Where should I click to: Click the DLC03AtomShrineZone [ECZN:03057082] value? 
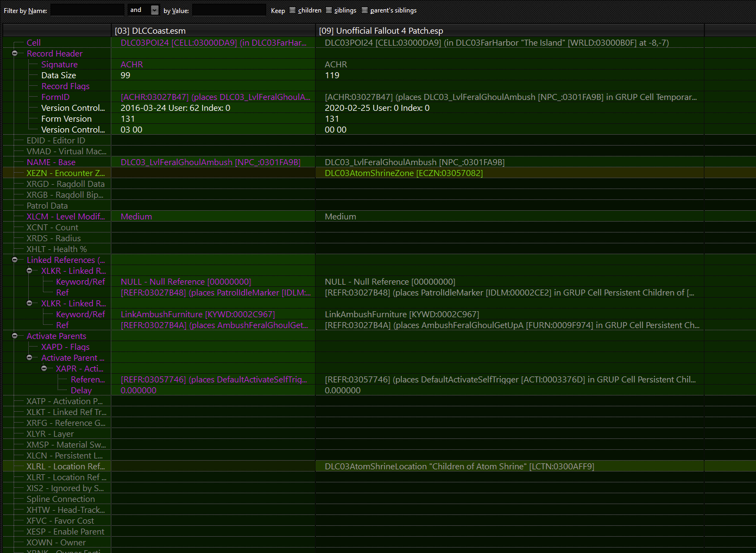tap(404, 173)
